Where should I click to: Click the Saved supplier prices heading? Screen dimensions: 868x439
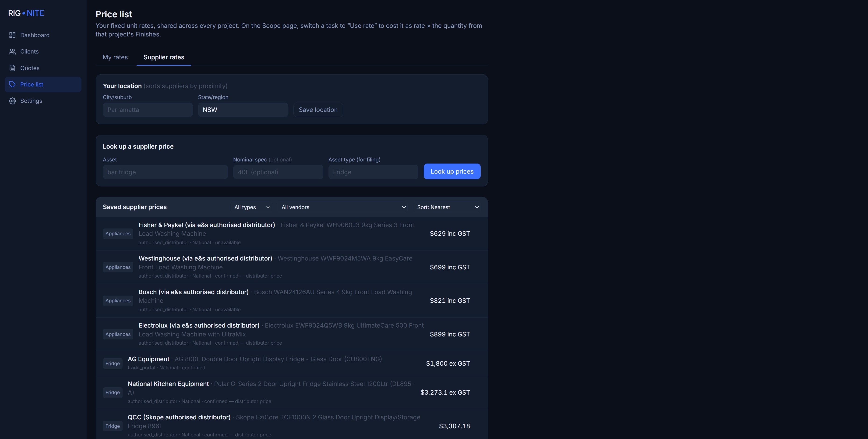(x=134, y=207)
